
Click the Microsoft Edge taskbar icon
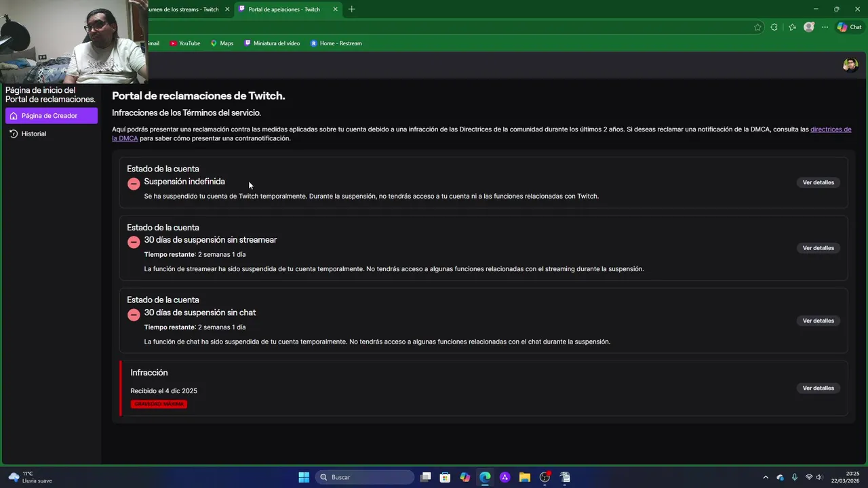click(x=485, y=477)
